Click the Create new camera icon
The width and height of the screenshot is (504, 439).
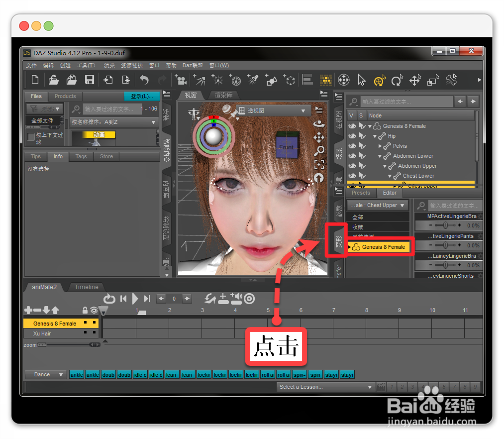181,80
